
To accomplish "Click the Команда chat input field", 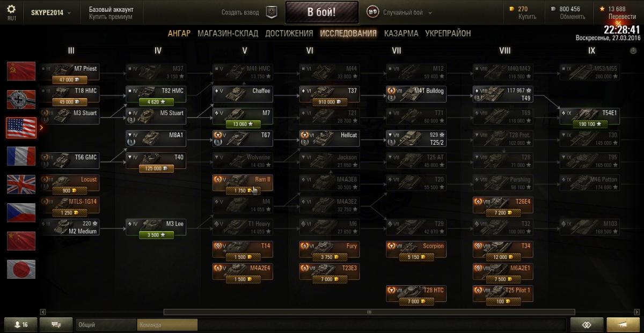I will click(167, 325).
